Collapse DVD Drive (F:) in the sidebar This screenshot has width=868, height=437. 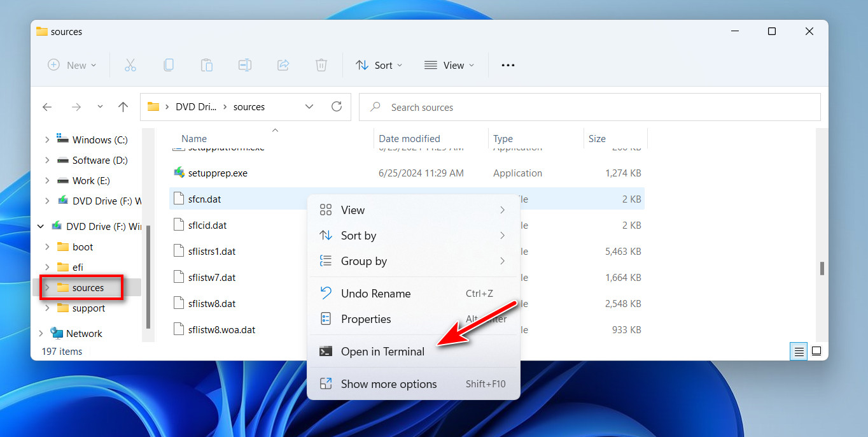40,226
